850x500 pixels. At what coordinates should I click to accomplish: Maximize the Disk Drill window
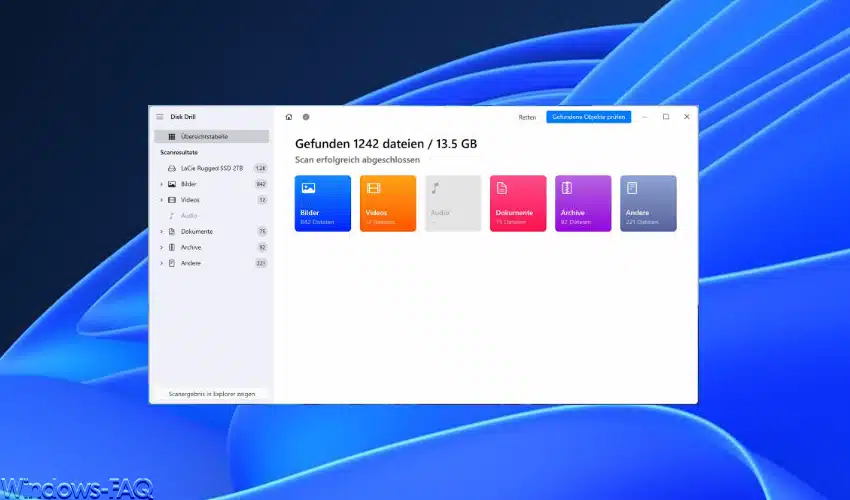tap(666, 117)
